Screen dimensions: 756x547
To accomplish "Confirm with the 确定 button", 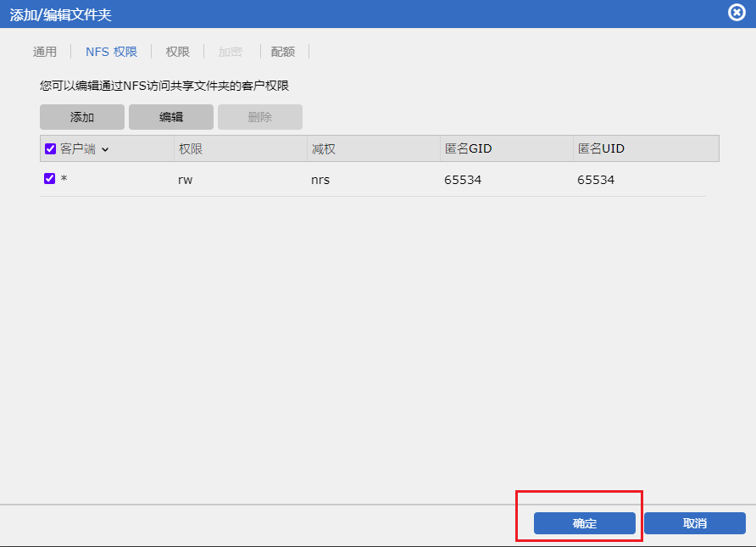I will coord(585,523).
